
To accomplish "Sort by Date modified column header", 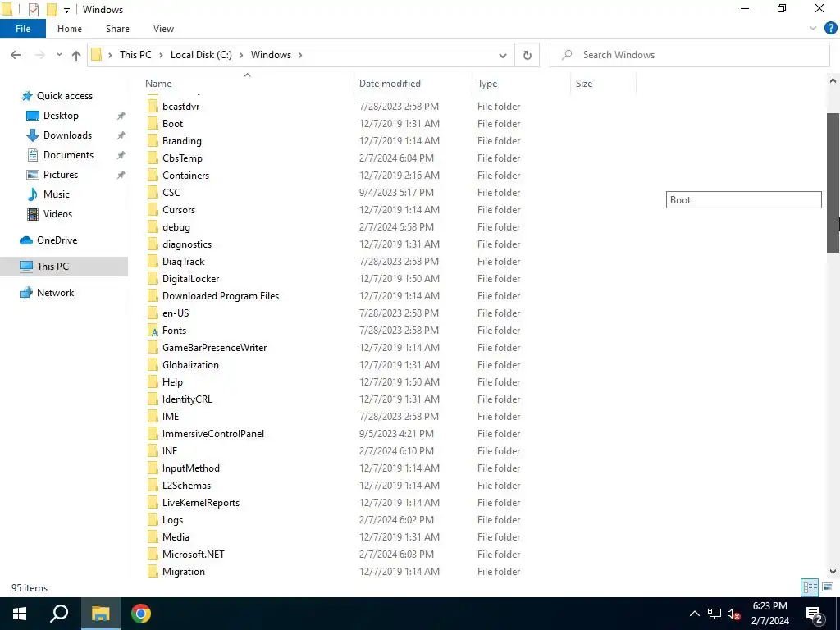I will point(390,84).
